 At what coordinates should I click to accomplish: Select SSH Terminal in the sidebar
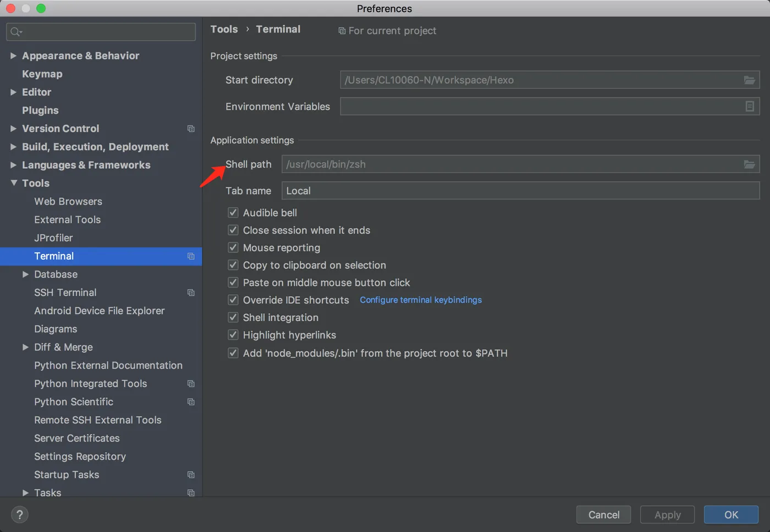coord(65,292)
